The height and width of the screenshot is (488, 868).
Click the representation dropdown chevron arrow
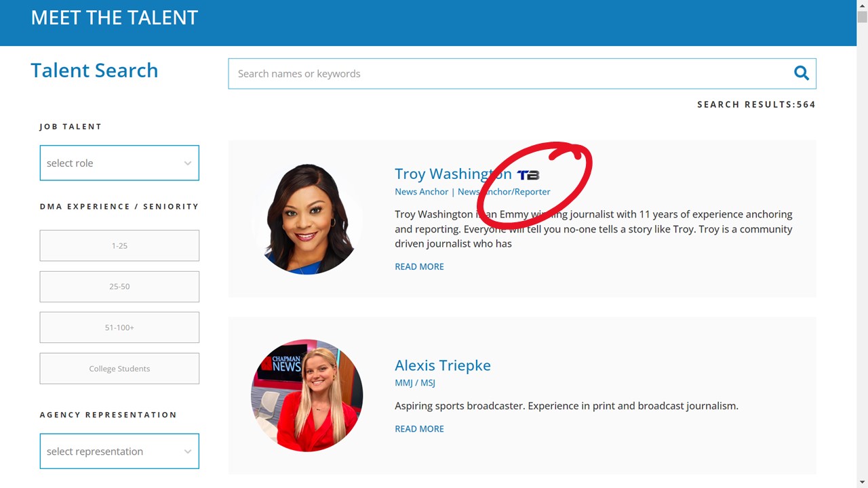(x=188, y=451)
